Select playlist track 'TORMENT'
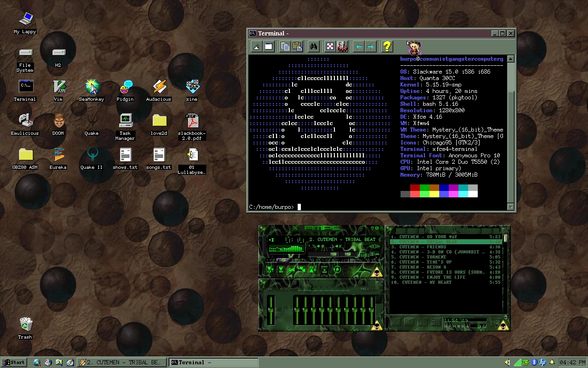Screen dimensions: 588x368 click(446, 257)
